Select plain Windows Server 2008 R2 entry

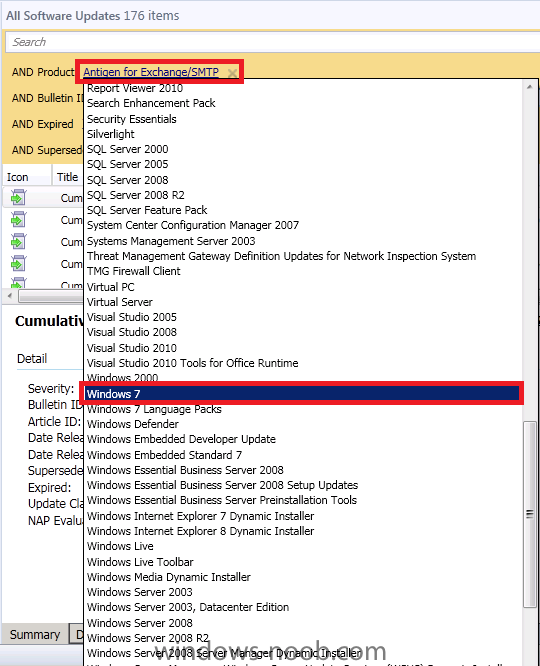[x=148, y=638]
